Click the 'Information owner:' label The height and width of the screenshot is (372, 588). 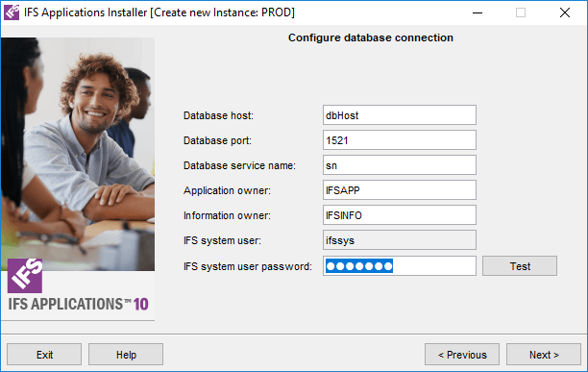(x=227, y=215)
